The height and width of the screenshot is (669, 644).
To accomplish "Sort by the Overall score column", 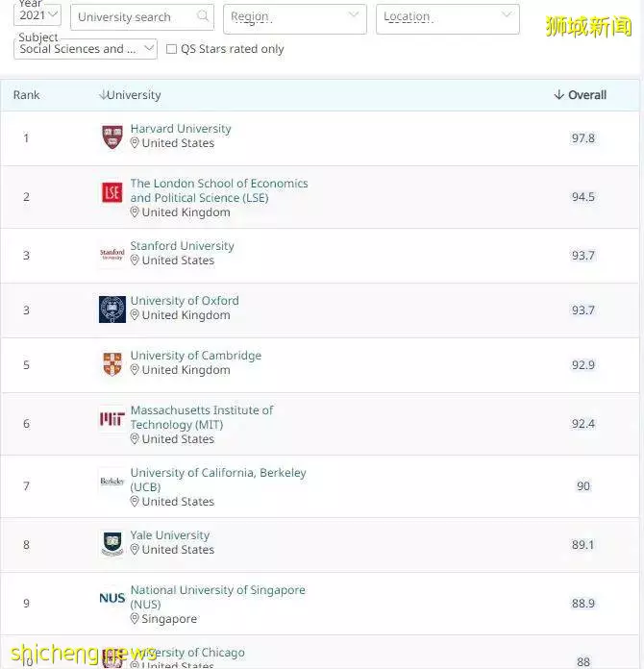I will click(x=580, y=95).
